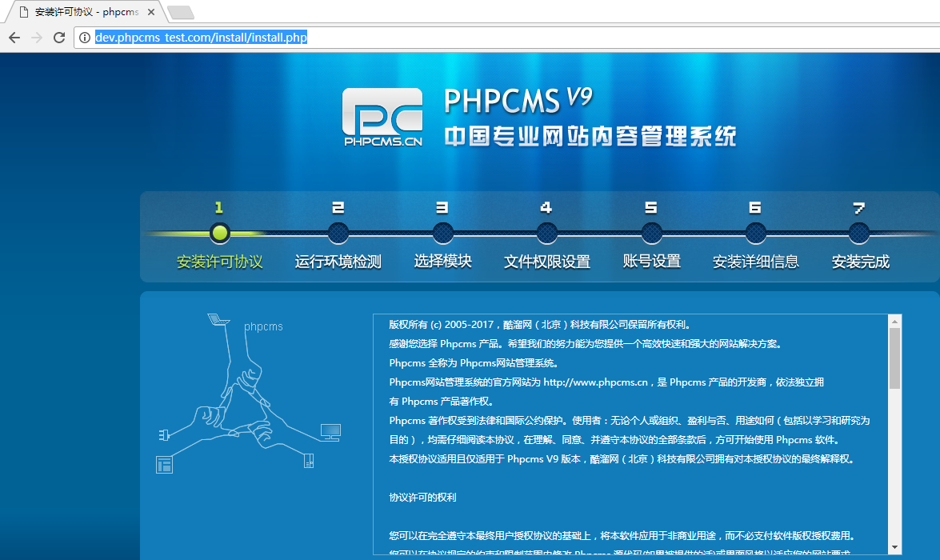The image size is (940, 560).
Task: Click the 选择模块 step label
Action: click(x=443, y=262)
